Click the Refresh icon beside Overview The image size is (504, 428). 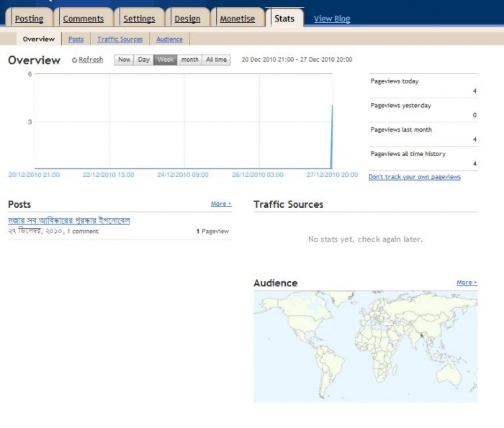pyautogui.click(x=74, y=60)
